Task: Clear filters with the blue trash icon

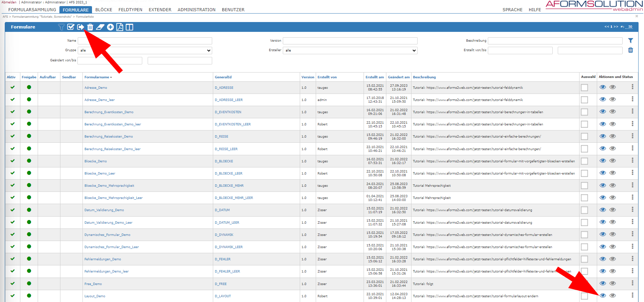Action: (630, 50)
